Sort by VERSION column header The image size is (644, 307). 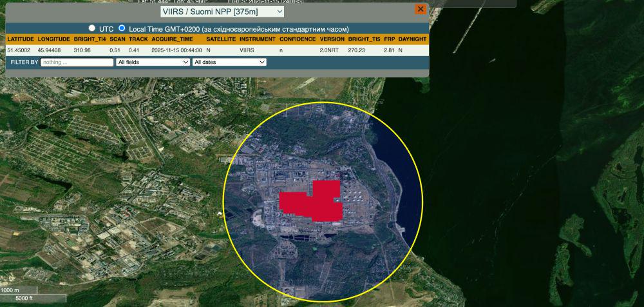[x=332, y=39]
